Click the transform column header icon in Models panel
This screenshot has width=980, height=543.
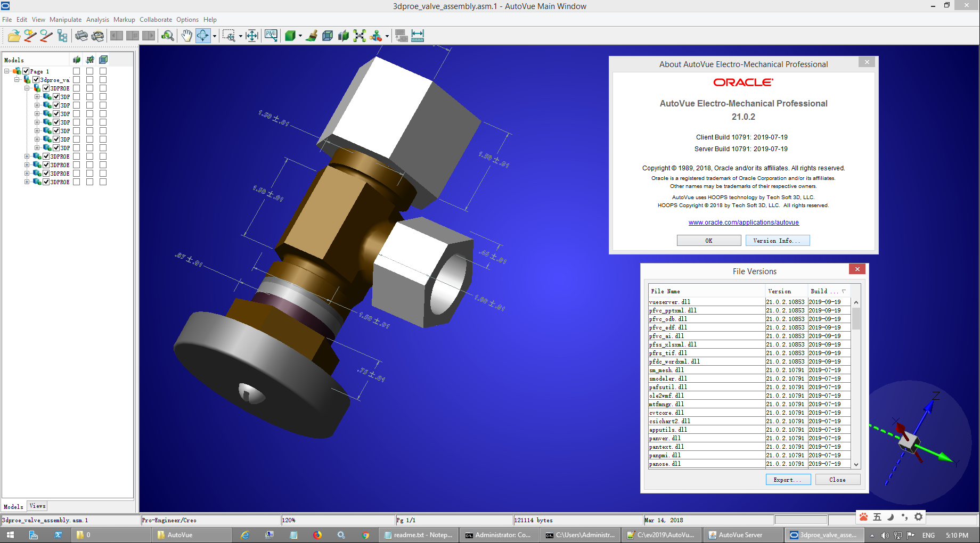click(90, 60)
